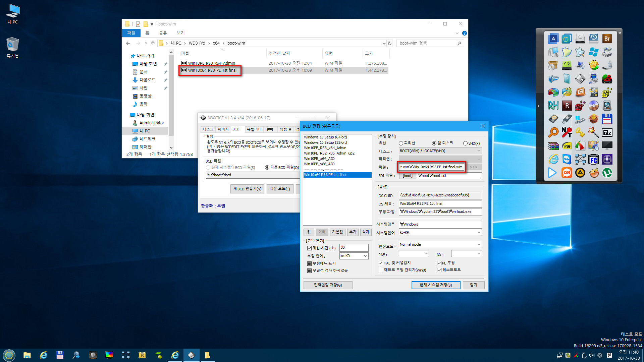Image resolution: width=644 pixels, height=362 pixels.
Task: Switch to the 공유 ribbon tab
Action: [163, 33]
